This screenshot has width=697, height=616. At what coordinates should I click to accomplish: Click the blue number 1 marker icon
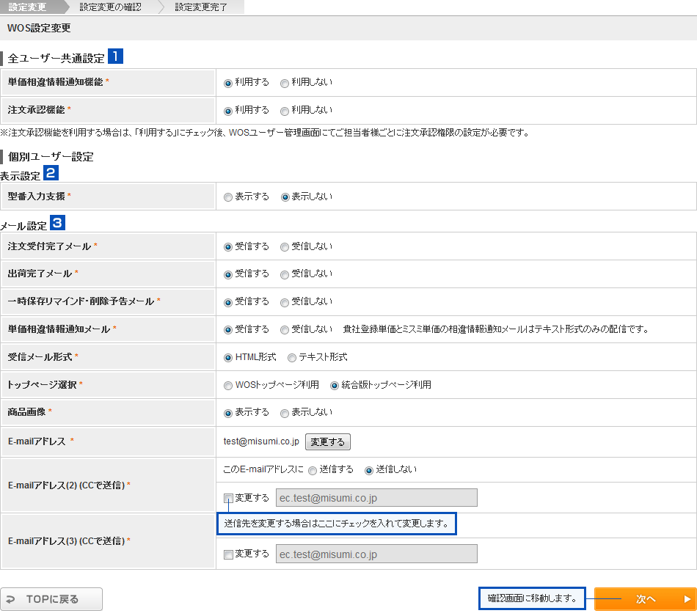click(116, 56)
